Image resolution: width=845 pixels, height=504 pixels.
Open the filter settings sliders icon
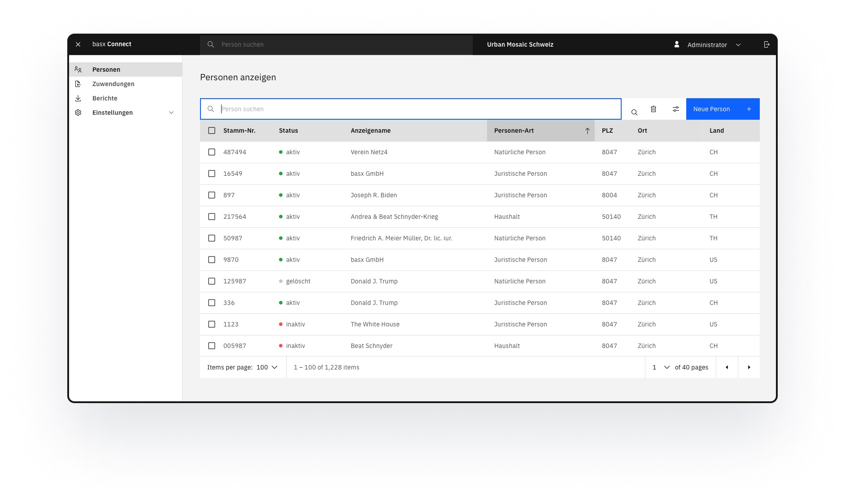click(675, 109)
